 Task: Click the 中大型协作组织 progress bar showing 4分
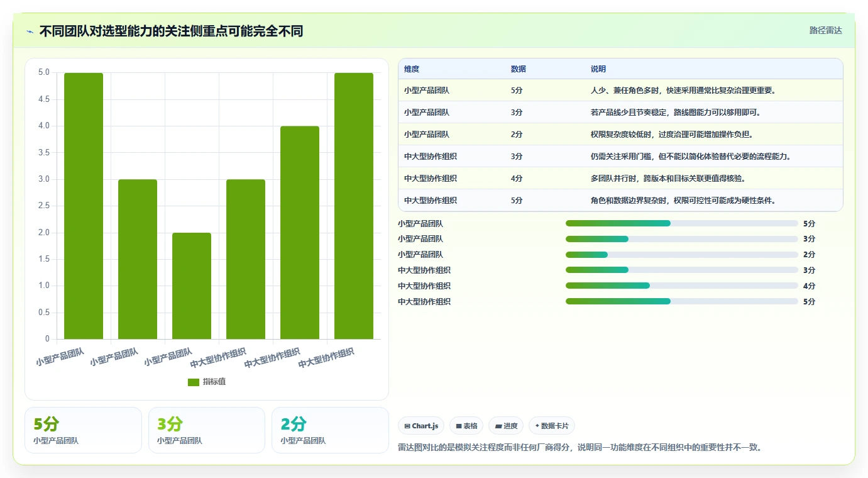[682, 286]
